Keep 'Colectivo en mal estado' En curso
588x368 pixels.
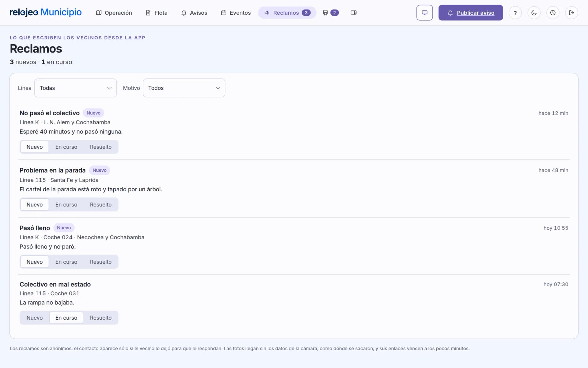[66, 318]
